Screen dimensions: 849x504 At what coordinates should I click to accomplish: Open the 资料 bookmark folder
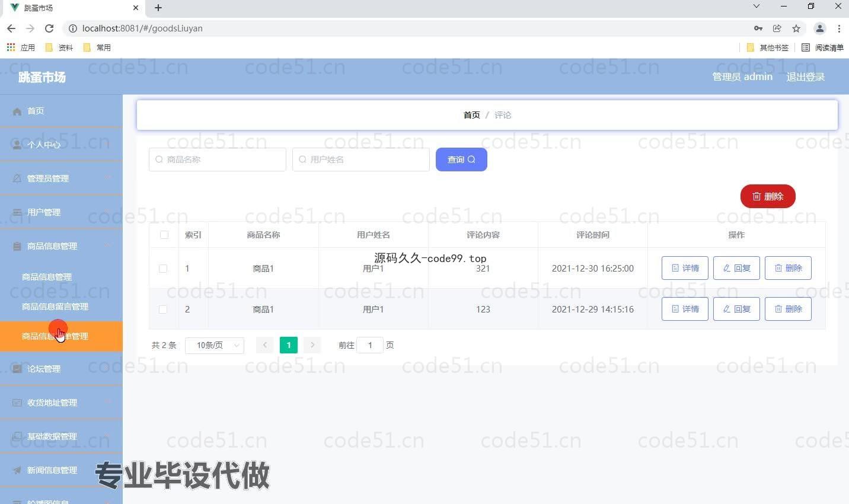[59, 47]
